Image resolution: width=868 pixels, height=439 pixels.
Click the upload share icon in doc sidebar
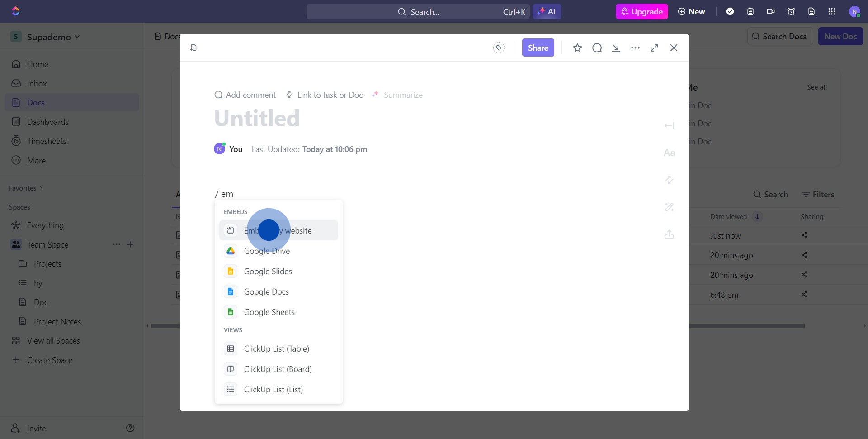[669, 234]
